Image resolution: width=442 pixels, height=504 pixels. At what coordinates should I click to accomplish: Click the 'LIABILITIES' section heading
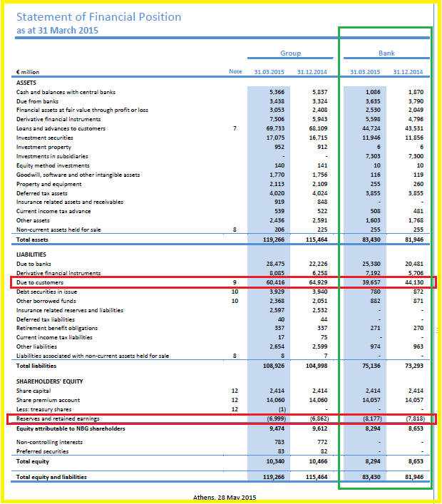tap(33, 253)
